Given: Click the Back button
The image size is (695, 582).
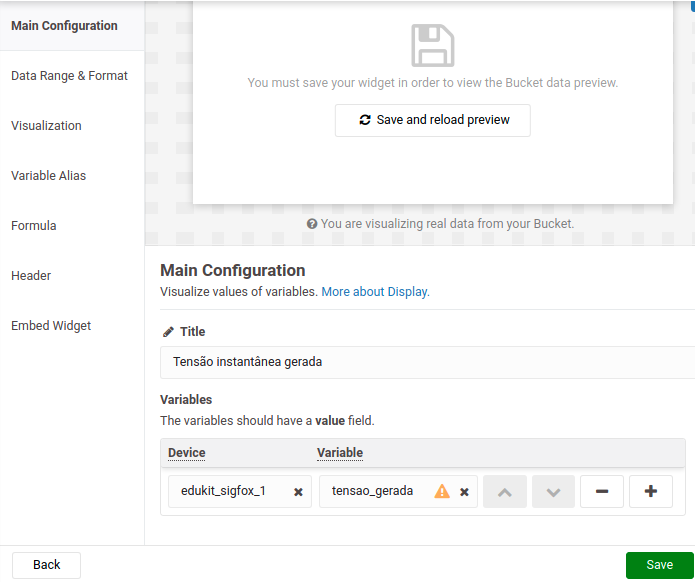Looking at the screenshot, I should pos(46,565).
